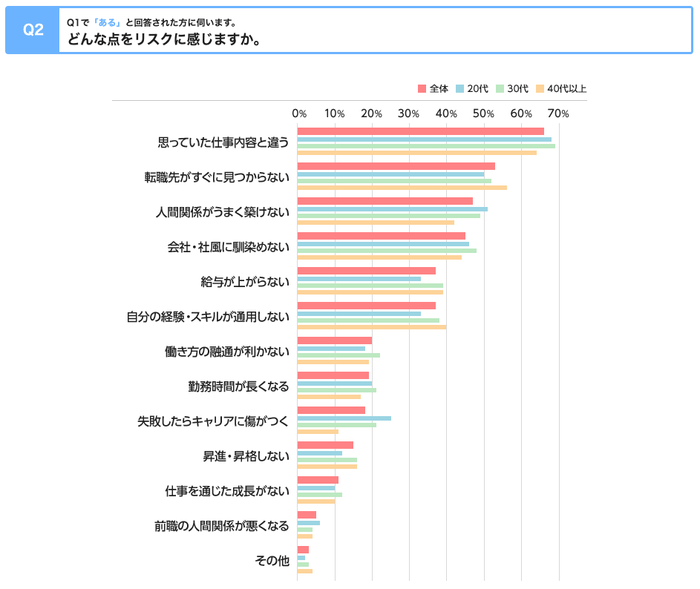Viewport: 700px width, 589px height.
Task: Click the その他 category label
Action: [272, 561]
